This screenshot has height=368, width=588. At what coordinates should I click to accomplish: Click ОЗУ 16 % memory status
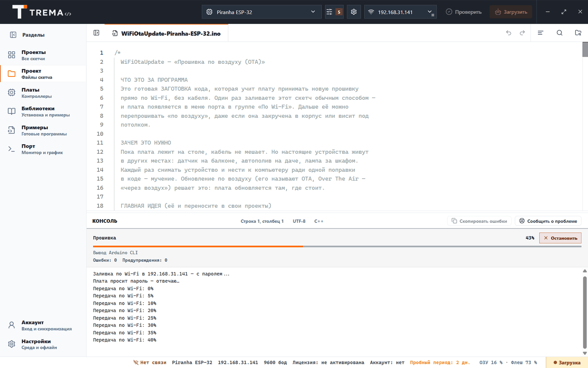click(491, 363)
